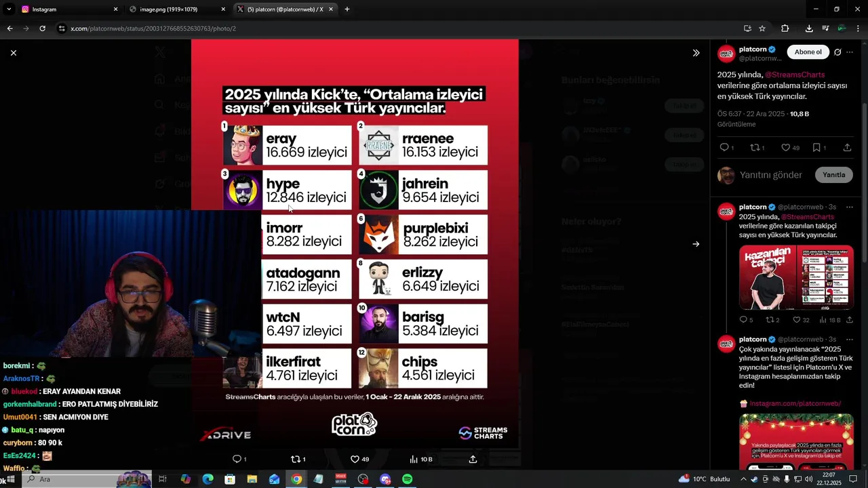The height and width of the screenshot is (488, 868).
Task: Click share icon under the photo
Action: point(473,459)
